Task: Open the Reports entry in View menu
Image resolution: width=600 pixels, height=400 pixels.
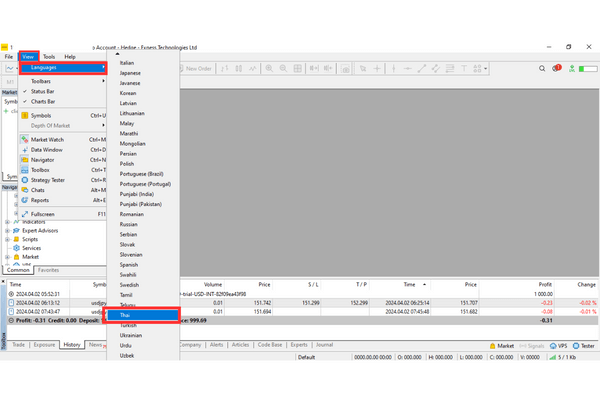Action: click(x=40, y=200)
